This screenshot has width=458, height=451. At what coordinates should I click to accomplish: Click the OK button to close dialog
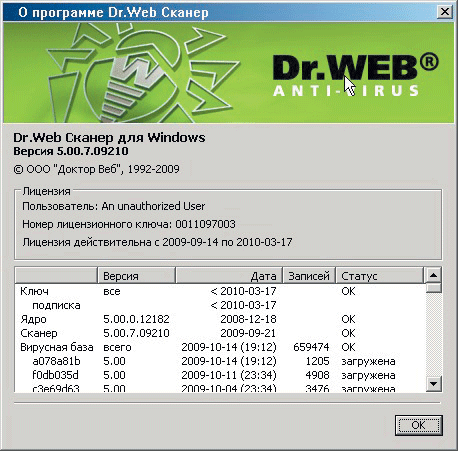(x=419, y=425)
